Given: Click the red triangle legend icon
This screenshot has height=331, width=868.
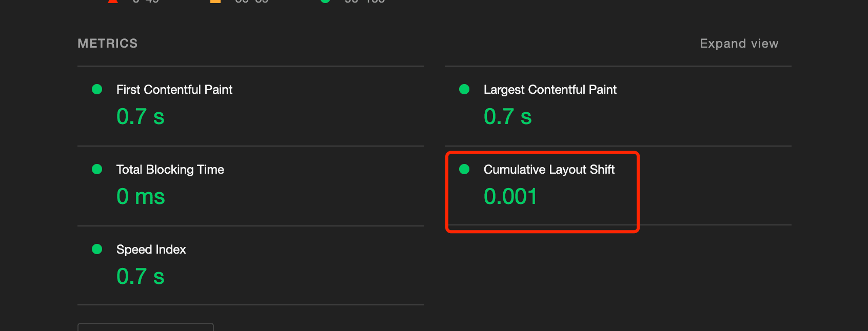Looking at the screenshot, I should [113, 1].
